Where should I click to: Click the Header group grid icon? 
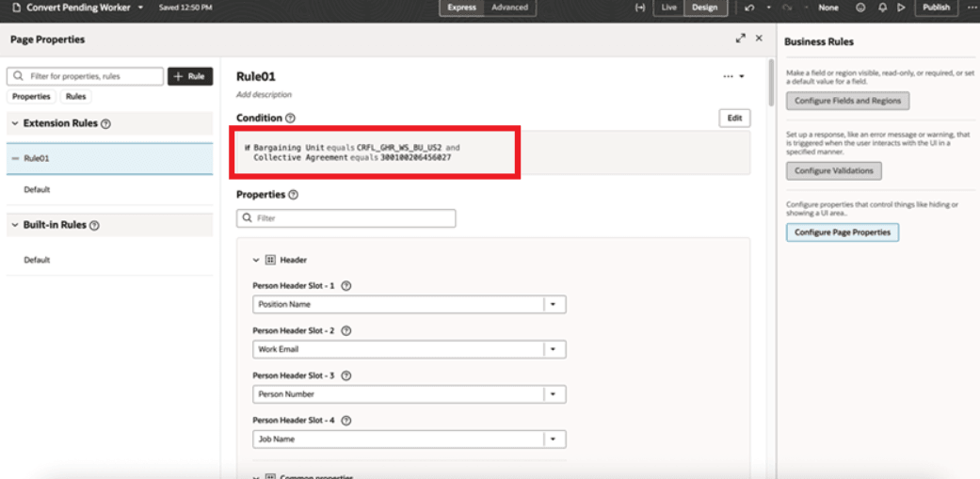coord(270,260)
